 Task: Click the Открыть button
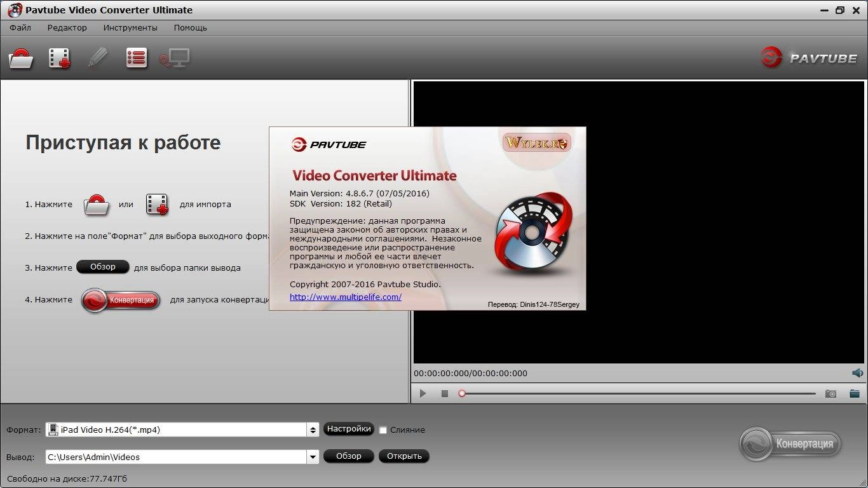pyautogui.click(x=404, y=456)
